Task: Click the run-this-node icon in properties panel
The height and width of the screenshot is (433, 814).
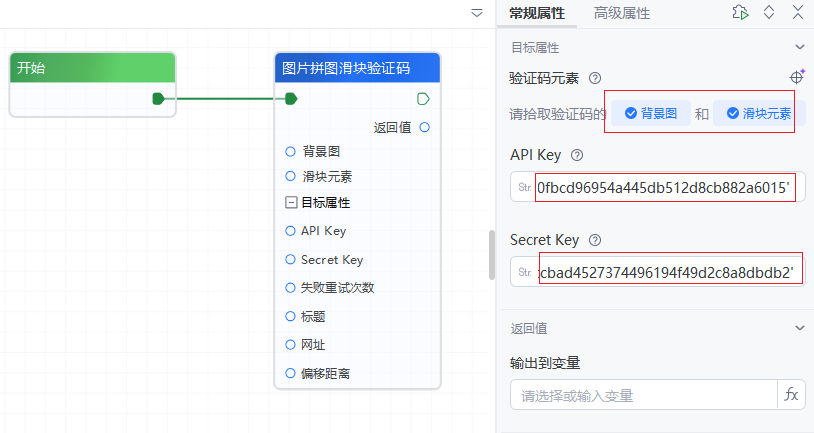Action: point(740,13)
